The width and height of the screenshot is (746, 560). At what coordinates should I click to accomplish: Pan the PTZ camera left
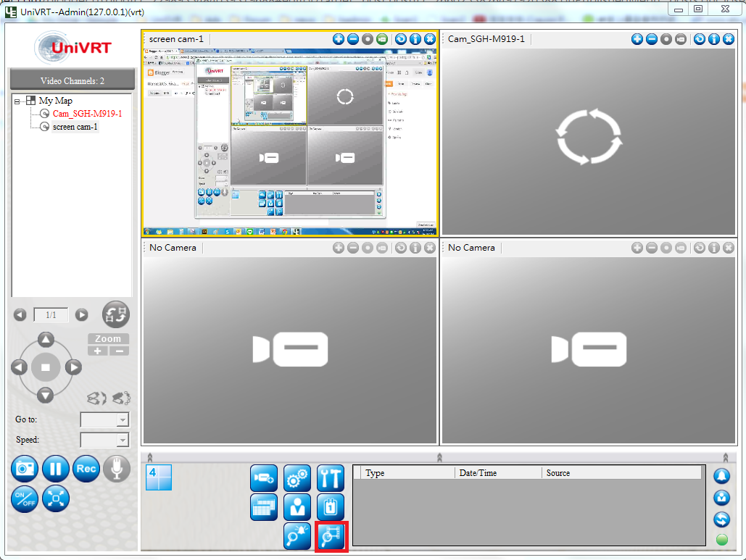(19, 367)
